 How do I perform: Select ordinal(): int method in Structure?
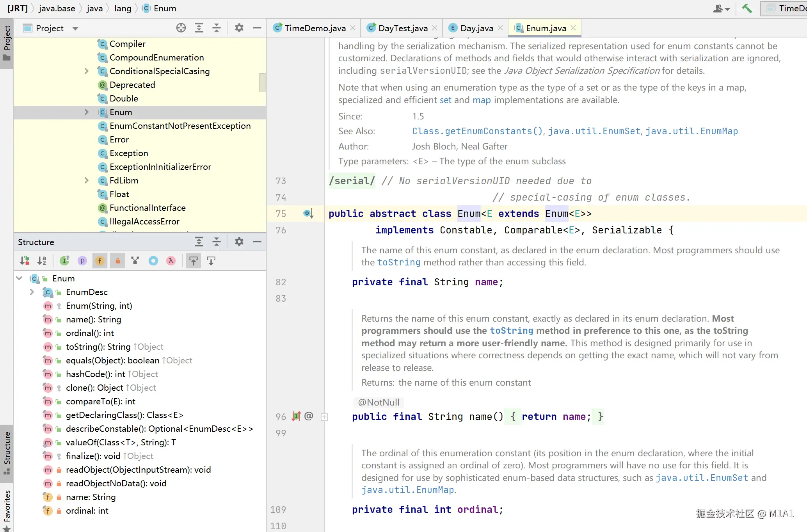[x=90, y=333]
